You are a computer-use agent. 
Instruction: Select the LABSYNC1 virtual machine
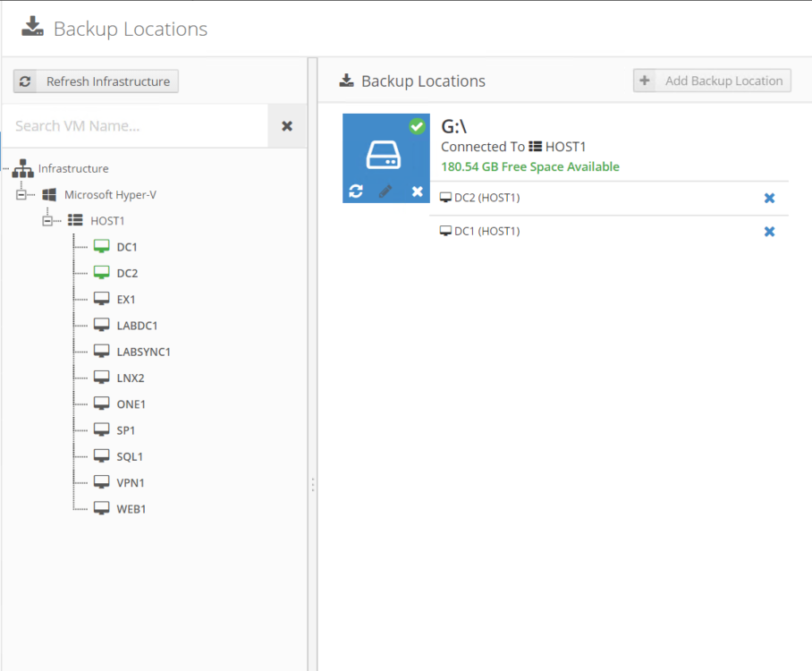[x=143, y=352]
